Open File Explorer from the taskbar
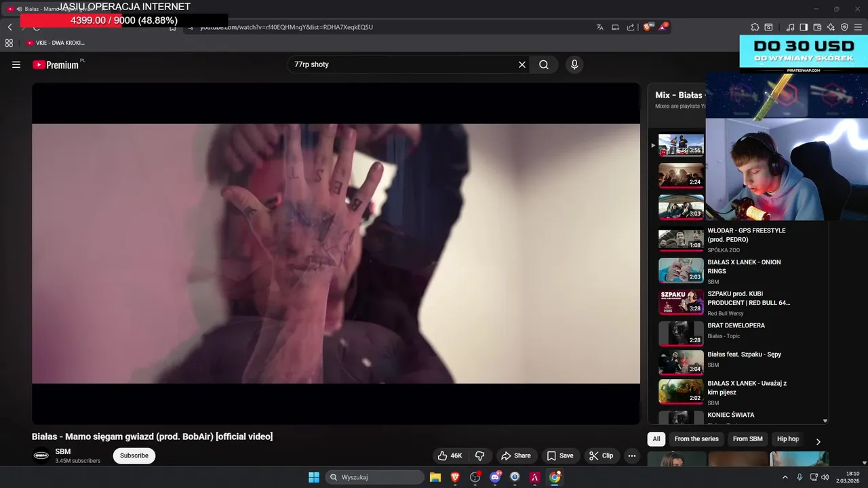 pos(435,477)
